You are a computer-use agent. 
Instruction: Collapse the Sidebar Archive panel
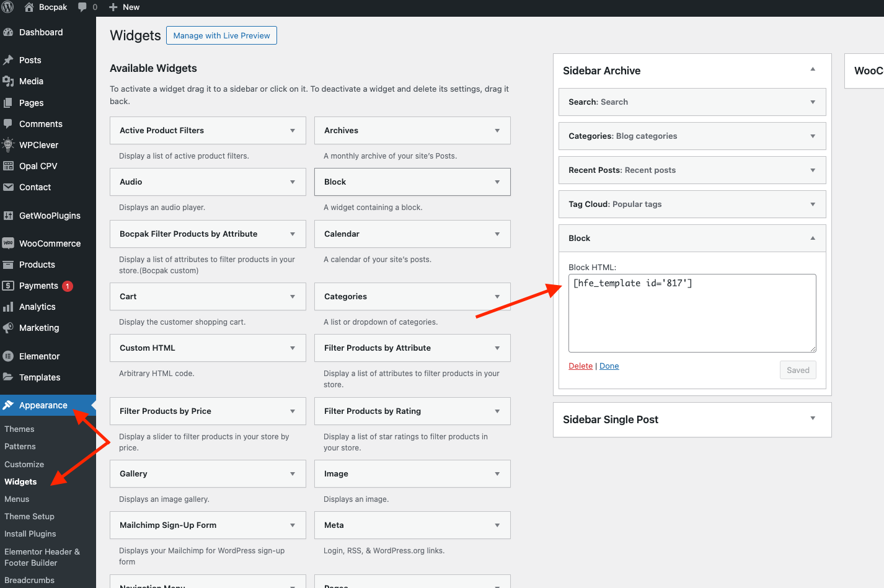point(812,69)
